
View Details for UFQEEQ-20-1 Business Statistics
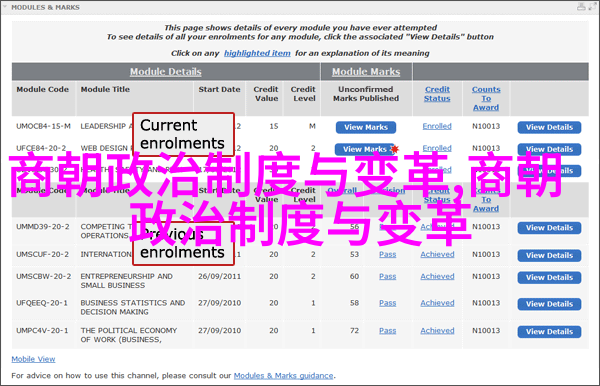pos(549,304)
